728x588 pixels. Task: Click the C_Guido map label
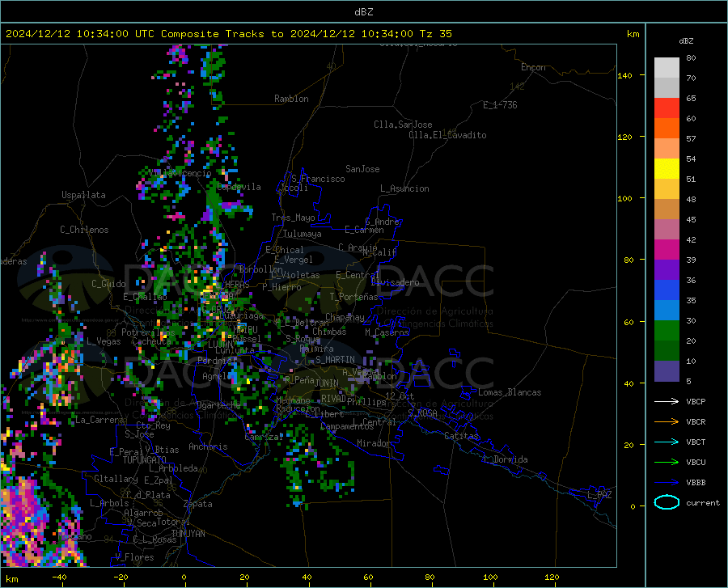click(108, 284)
